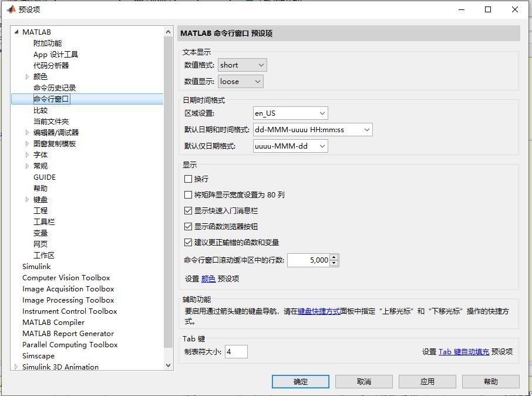
Task: Select 命令历史记录 in the tree
Action: click(x=55, y=88)
